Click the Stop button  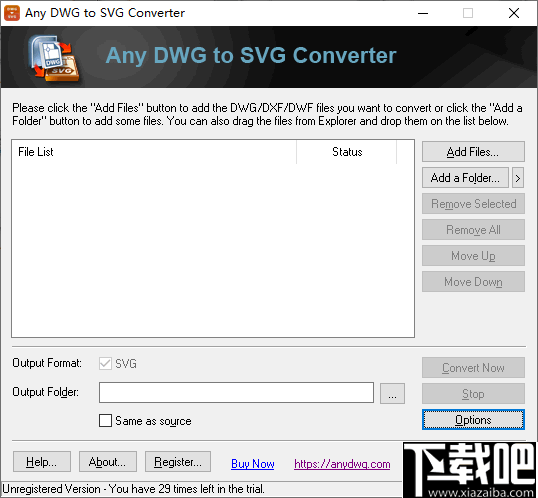point(473,394)
